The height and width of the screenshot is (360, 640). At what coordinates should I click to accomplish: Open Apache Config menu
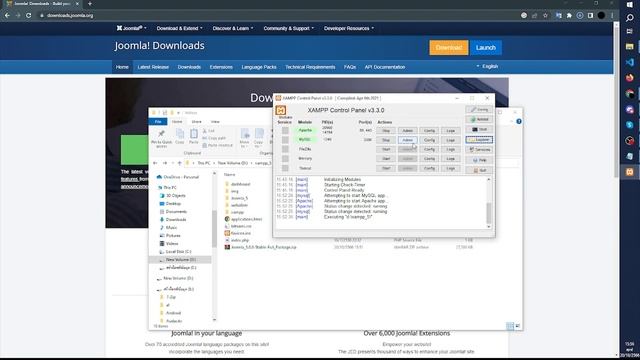(x=429, y=131)
